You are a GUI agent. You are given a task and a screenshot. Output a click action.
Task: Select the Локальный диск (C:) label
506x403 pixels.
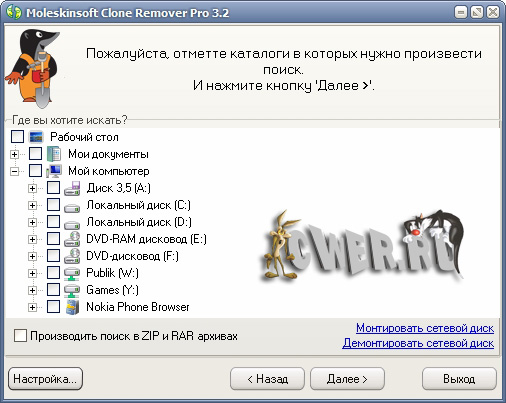[138, 205]
